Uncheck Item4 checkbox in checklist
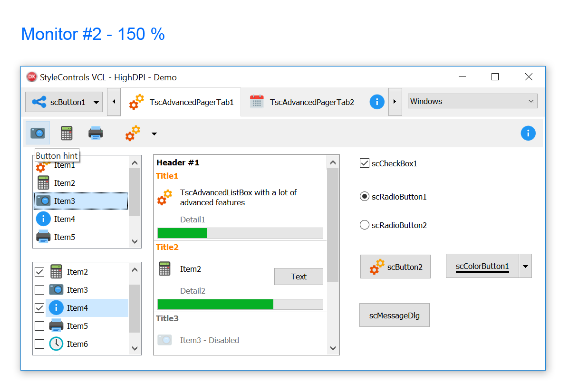The image size is (569, 392). coord(39,308)
